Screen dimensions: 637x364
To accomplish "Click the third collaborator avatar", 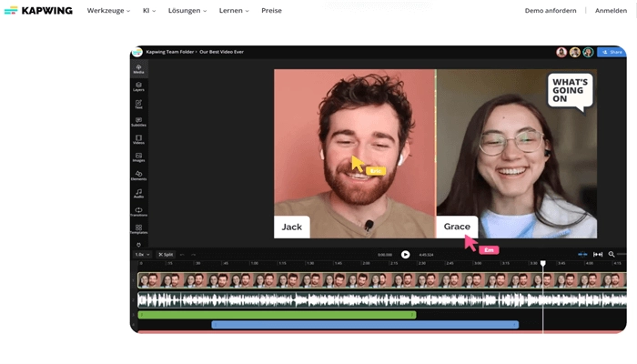I will tap(588, 52).
